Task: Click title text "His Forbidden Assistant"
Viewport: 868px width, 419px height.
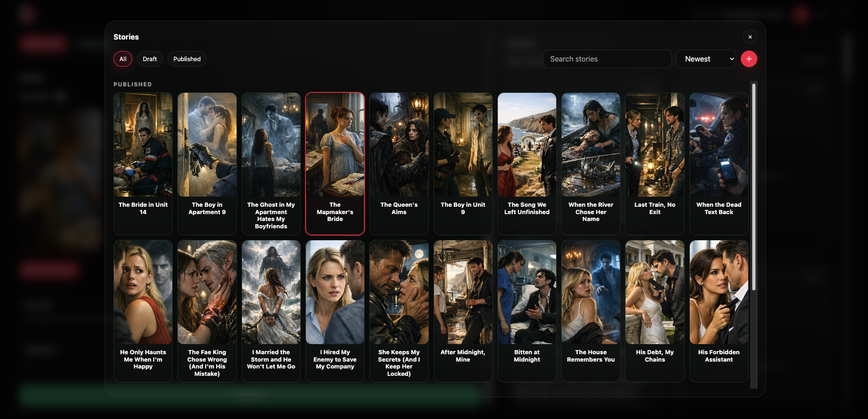Action: click(x=719, y=356)
